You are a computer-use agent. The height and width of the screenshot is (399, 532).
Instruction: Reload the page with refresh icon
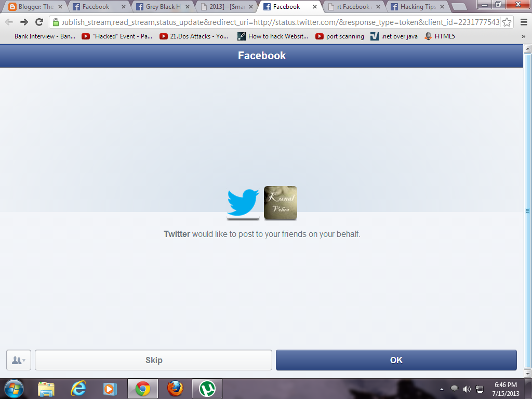point(39,22)
